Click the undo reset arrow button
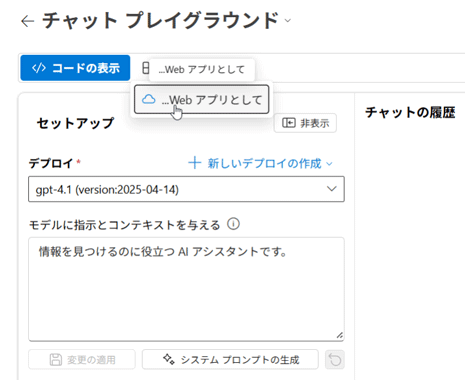 click(x=335, y=359)
